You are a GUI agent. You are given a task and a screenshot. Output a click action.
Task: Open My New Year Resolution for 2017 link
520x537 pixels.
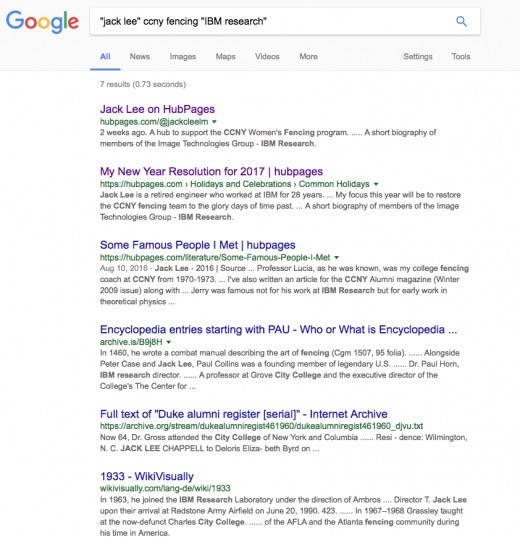211,171
